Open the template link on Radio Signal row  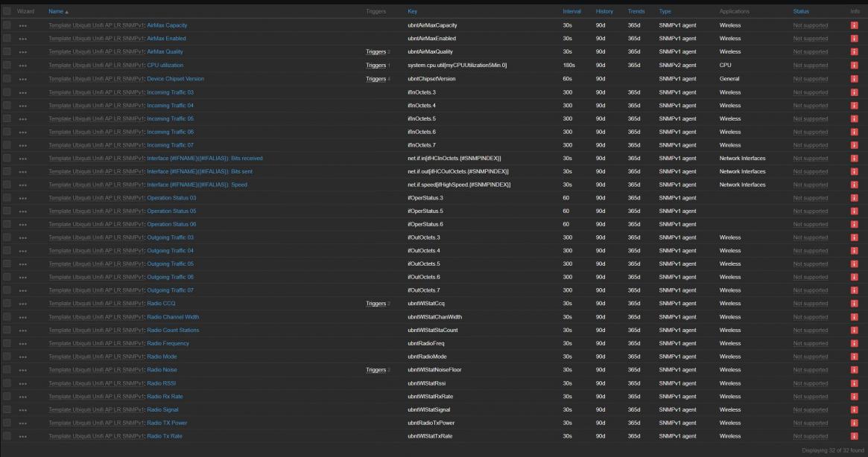point(96,409)
